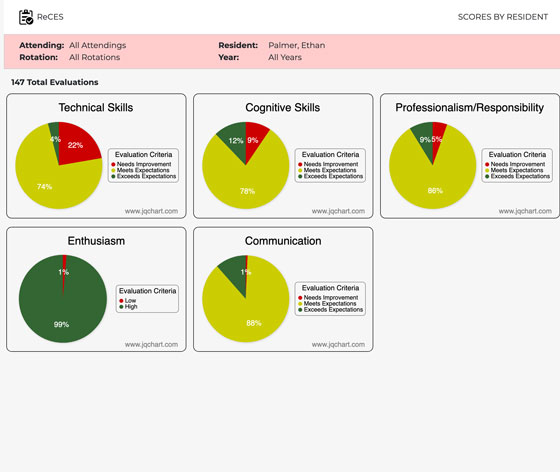Screen dimensions: 560x472
Task: Click the All Years filter value
Action: [285, 57]
